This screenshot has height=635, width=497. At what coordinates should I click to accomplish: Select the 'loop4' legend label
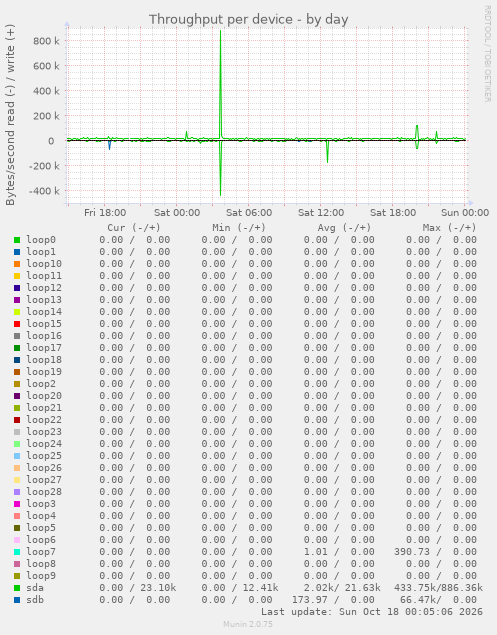(x=41, y=516)
